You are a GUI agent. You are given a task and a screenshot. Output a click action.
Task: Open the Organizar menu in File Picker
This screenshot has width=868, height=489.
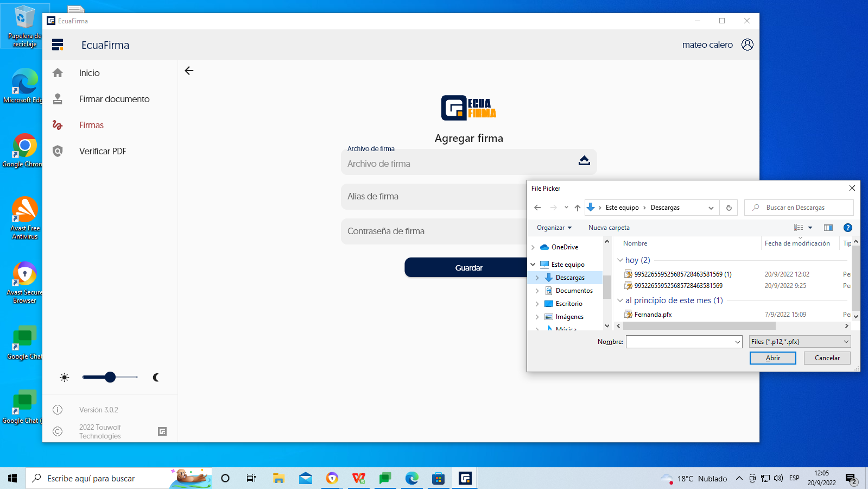pos(554,228)
